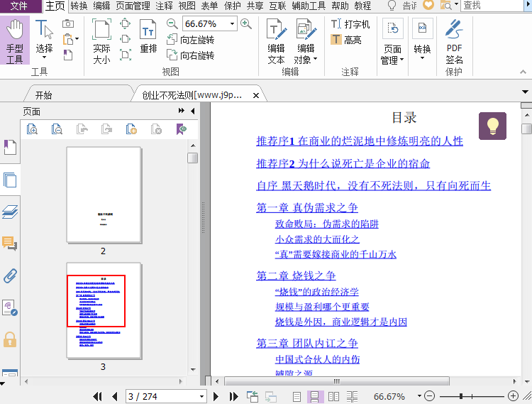Click the Reflow (重排) button
Viewport: 532px width, 404px height.
(x=148, y=37)
